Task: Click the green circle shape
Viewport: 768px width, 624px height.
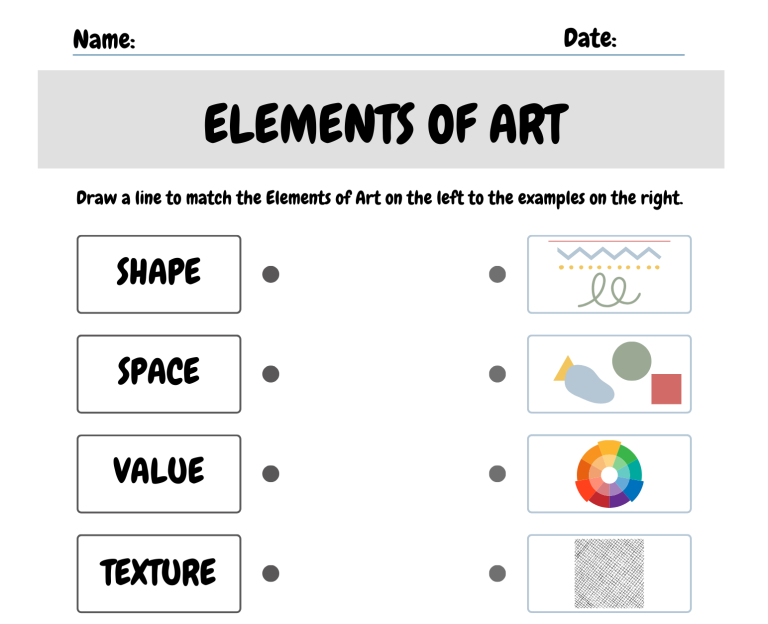Action: tap(632, 361)
